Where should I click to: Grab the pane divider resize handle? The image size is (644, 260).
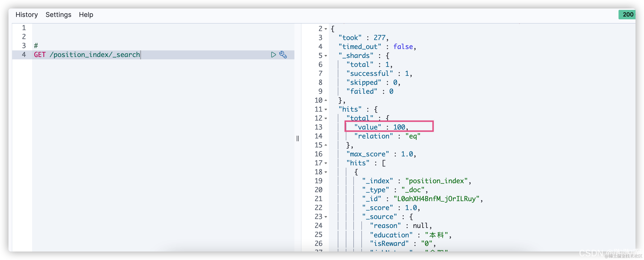coord(297,138)
